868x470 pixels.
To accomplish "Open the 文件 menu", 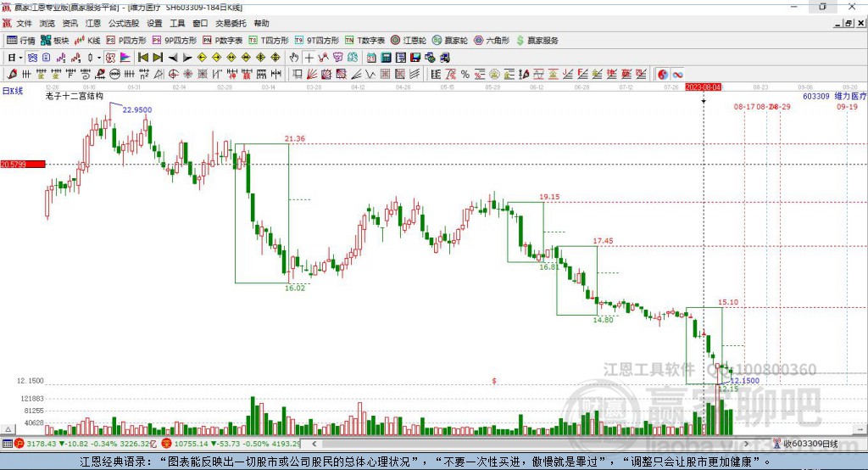I will [x=25, y=23].
